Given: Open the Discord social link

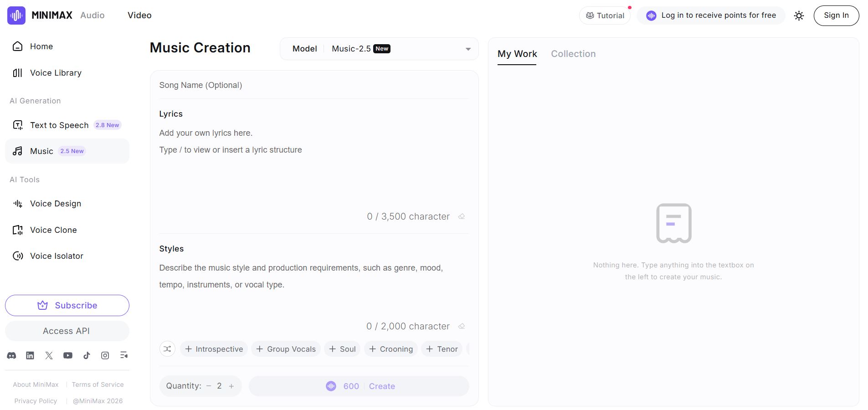Looking at the screenshot, I should click(x=11, y=355).
